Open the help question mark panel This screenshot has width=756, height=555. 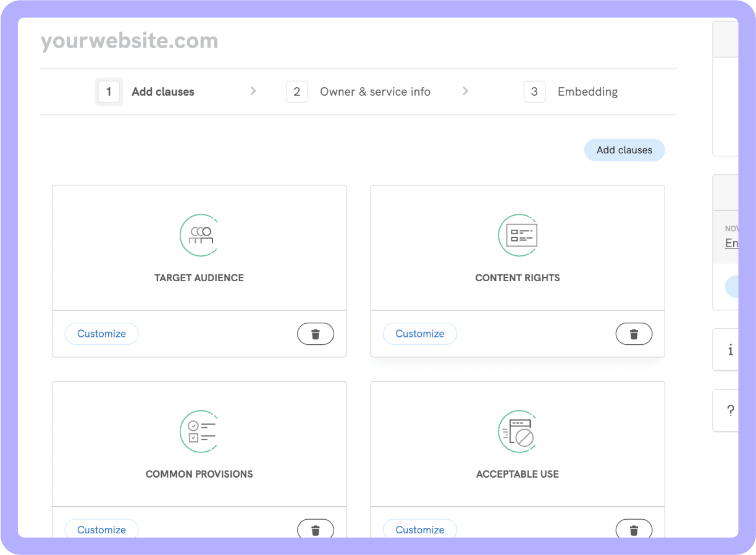(x=730, y=410)
